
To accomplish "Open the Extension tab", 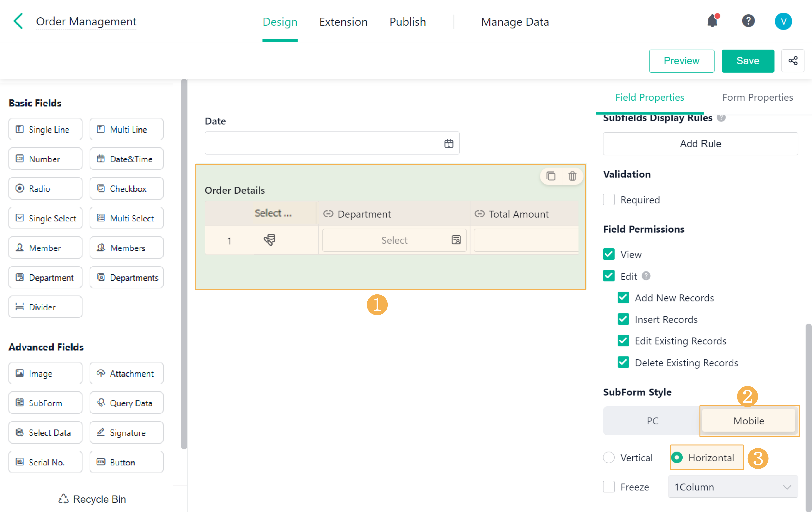I will [343, 22].
